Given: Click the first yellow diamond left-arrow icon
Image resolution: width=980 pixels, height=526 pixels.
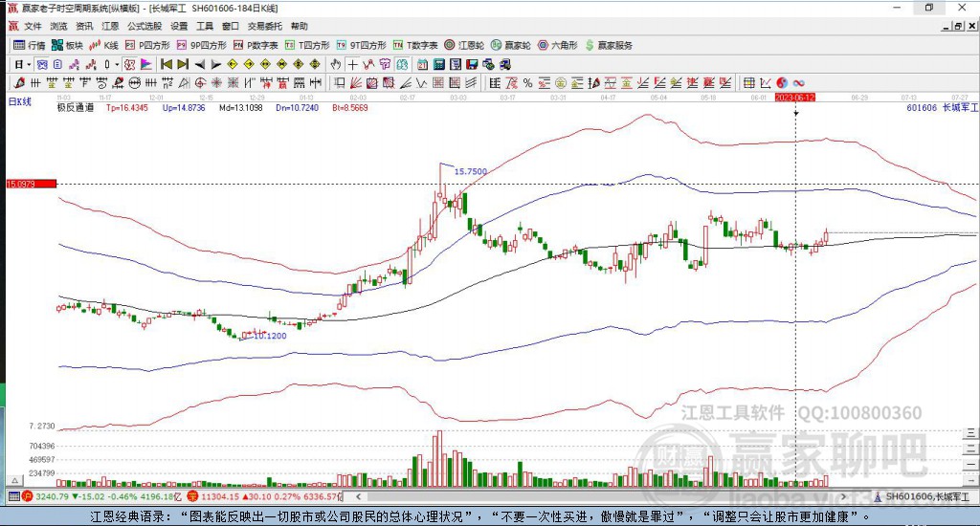Looking at the screenshot, I should click(233, 64).
